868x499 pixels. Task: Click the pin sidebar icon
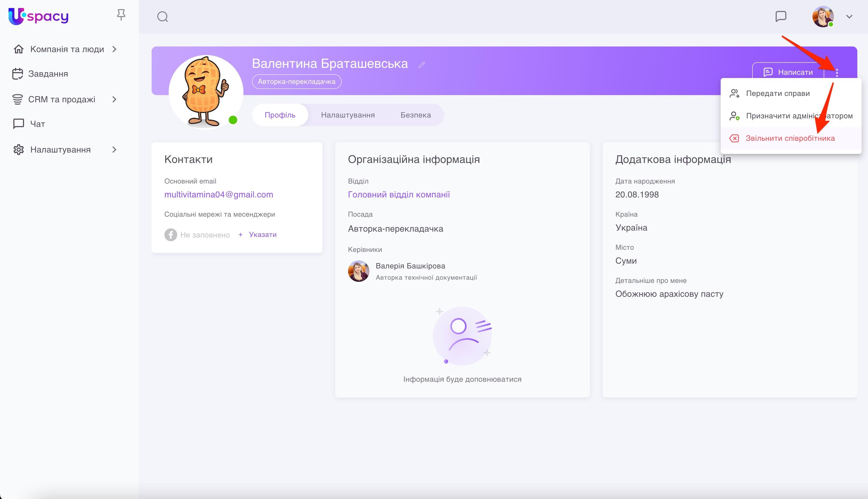coord(121,15)
